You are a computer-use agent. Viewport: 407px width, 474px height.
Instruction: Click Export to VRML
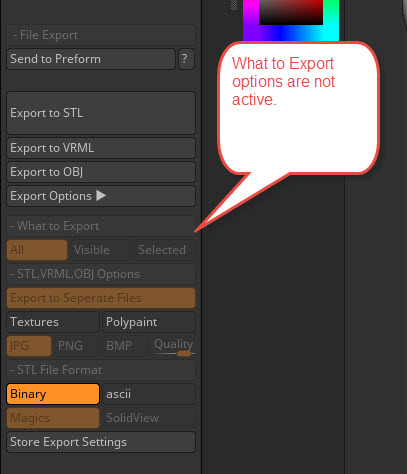(x=101, y=148)
